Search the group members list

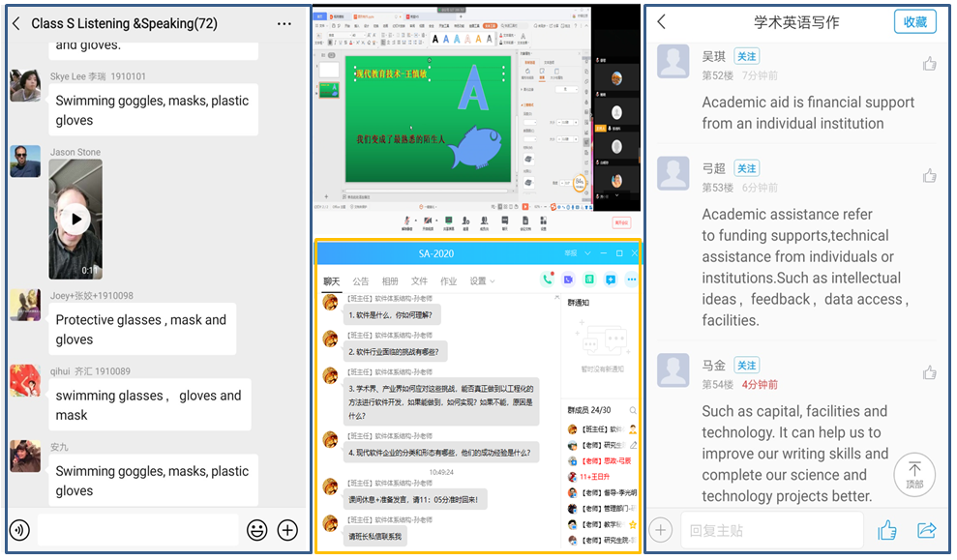[x=633, y=410]
